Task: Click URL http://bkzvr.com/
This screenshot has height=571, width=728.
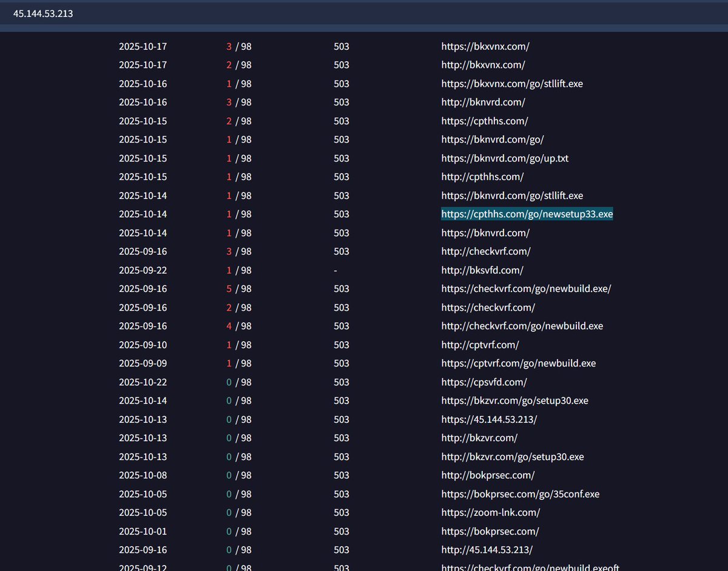Action: (479, 438)
